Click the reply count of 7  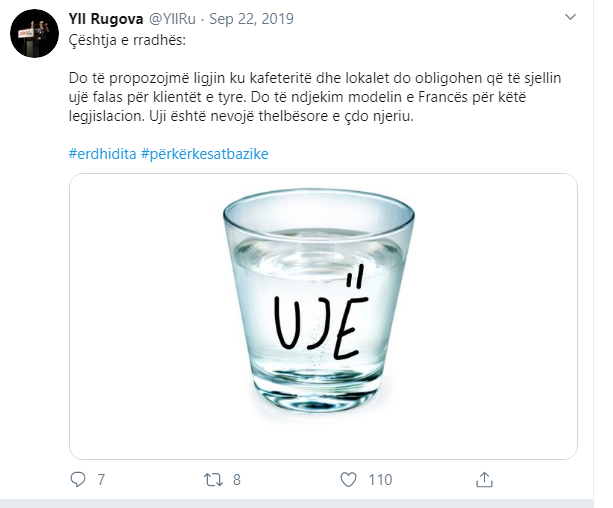click(101, 479)
